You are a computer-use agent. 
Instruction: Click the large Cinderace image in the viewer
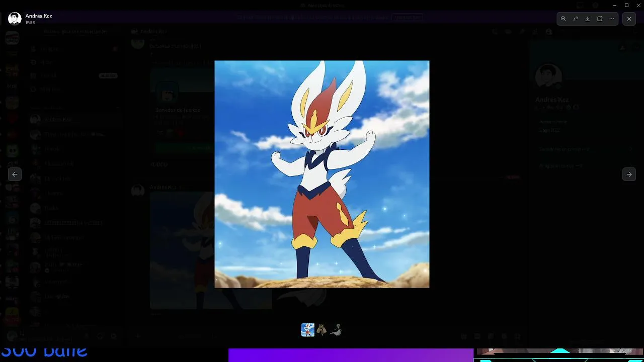coord(322,174)
